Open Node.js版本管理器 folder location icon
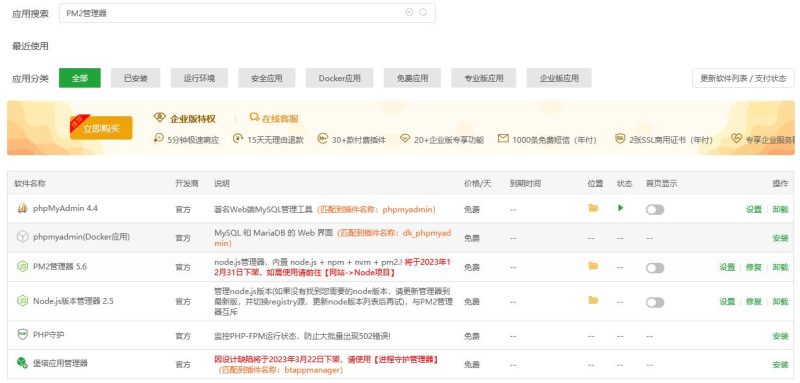The height and width of the screenshot is (383, 800). 593,300
